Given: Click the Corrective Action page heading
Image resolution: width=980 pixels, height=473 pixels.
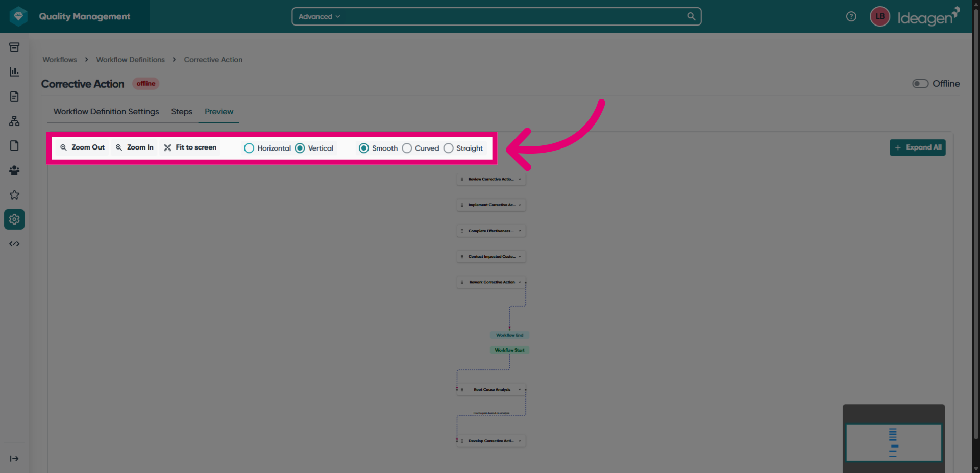Looking at the screenshot, I should pos(83,84).
